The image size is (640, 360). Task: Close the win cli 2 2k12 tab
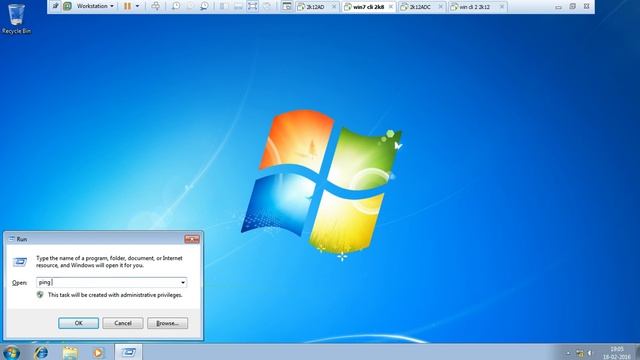click(502, 7)
